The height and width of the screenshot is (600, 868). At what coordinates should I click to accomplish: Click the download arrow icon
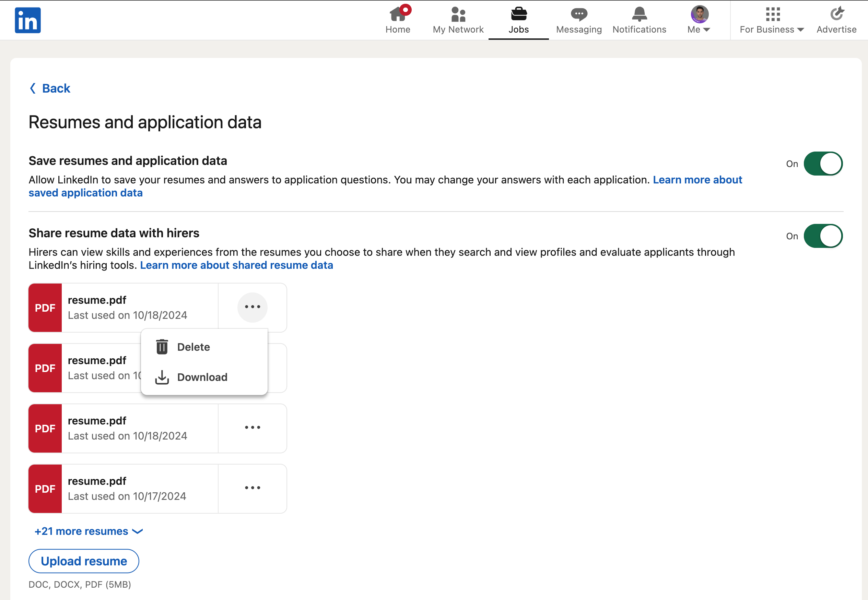tap(162, 377)
